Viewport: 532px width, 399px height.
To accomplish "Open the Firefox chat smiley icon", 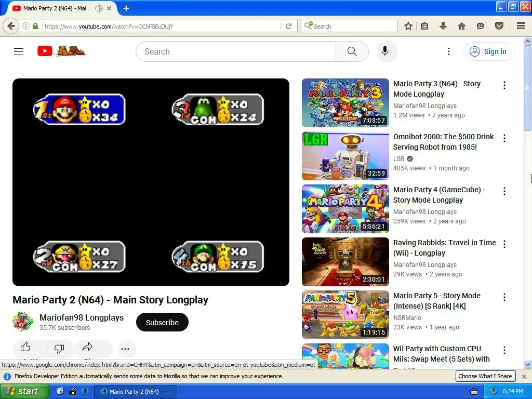I will click(x=480, y=26).
